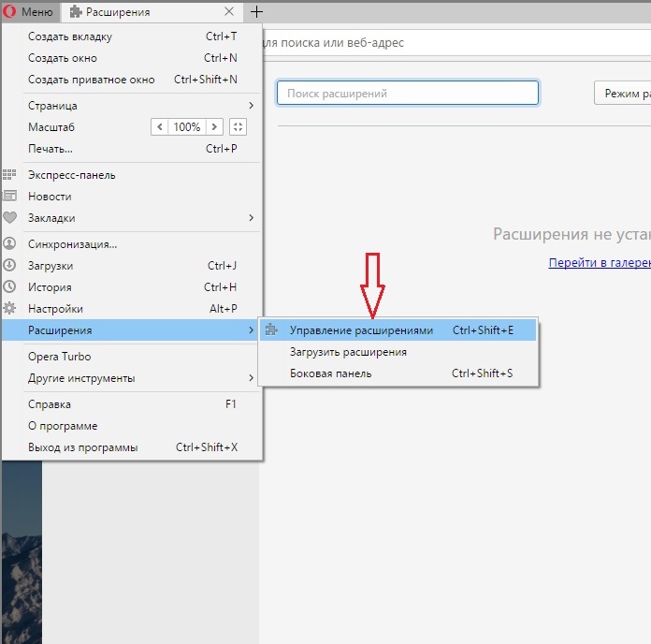Viewport: 651px width, 644px height.
Task: Open a new tab with plus button
Action: point(256,11)
